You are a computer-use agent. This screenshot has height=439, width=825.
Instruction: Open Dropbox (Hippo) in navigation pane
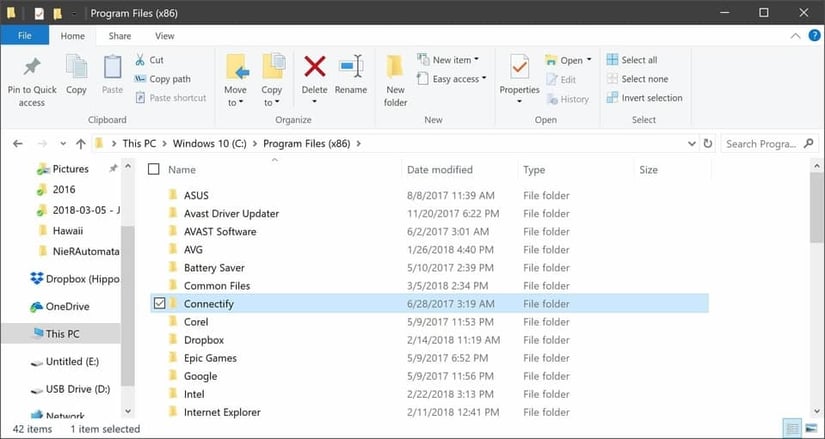(75, 279)
